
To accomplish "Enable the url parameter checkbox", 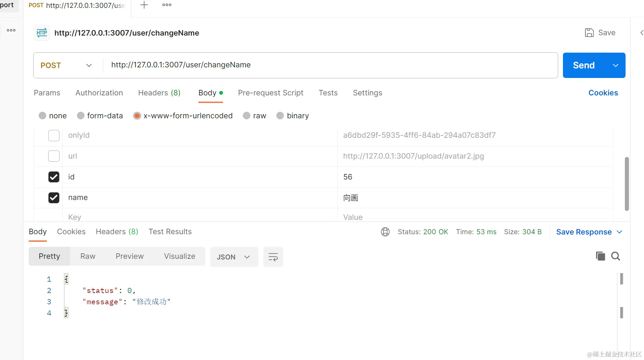I will pyautogui.click(x=54, y=156).
